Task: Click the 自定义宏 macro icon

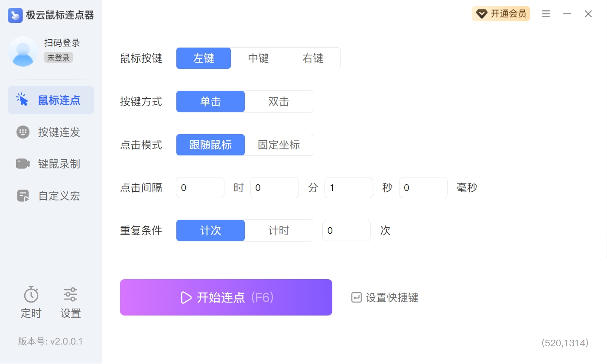Action: [x=23, y=196]
